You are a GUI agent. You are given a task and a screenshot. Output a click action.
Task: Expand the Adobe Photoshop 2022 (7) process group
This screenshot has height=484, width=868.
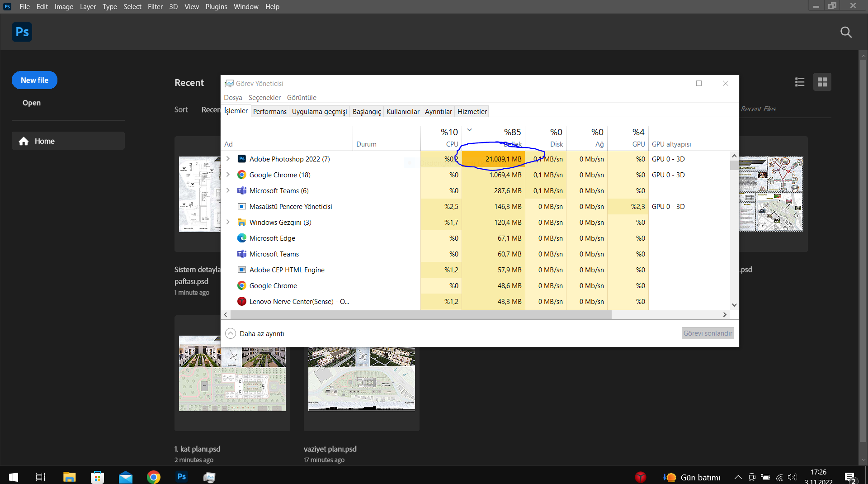(x=228, y=159)
